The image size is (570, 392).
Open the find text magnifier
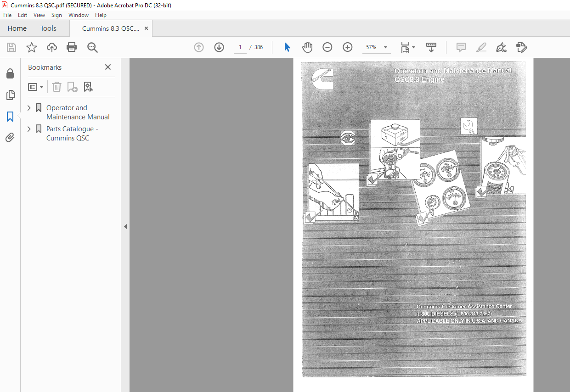[x=92, y=47]
